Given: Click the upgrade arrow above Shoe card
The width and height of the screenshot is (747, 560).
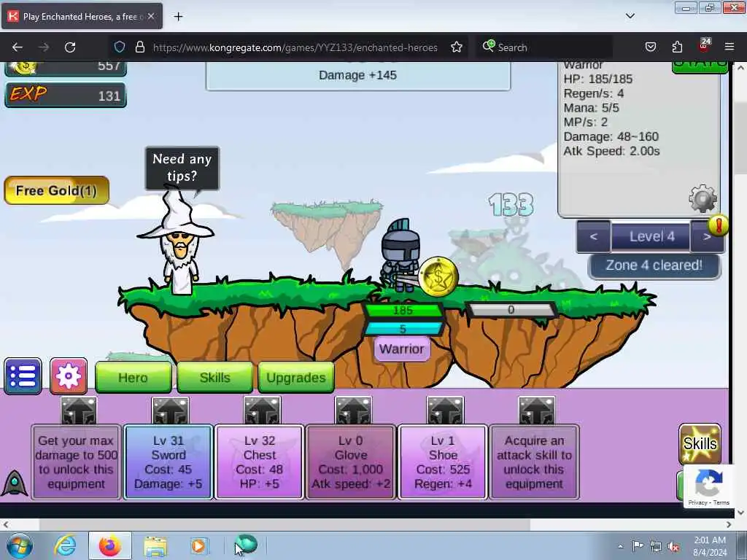Looking at the screenshot, I should (445, 411).
